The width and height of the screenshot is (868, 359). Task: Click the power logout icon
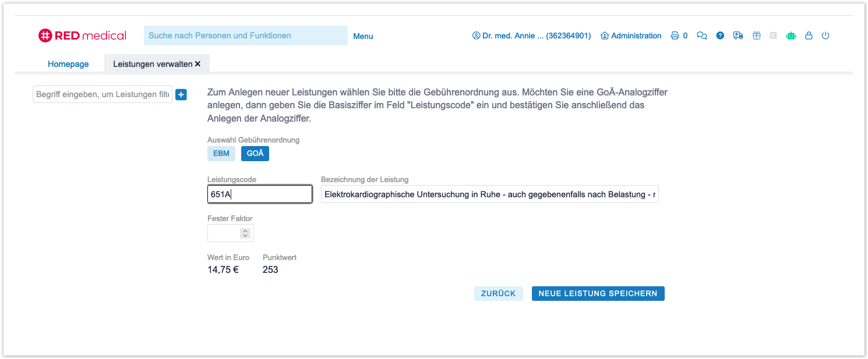tap(825, 35)
